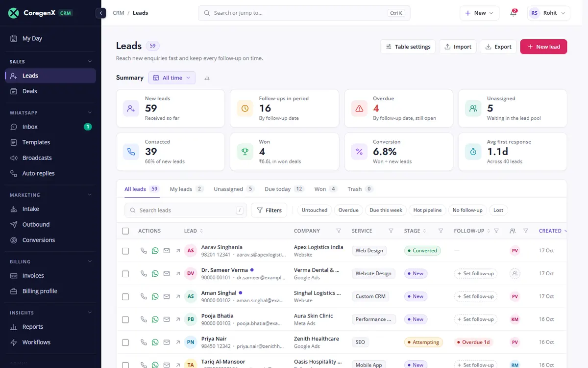Switch to the Won tab
Viewport: 588px width, 368px height.
click(x=326, y=189)
